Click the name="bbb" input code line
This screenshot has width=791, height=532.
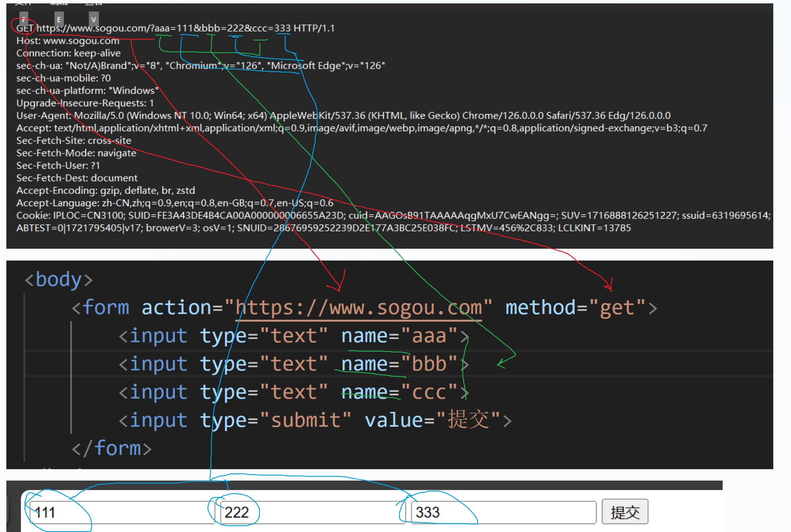[294, 364]
